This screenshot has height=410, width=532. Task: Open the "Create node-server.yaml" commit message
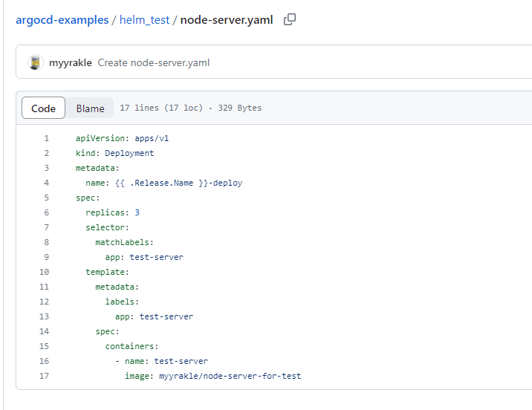[154, 62]
